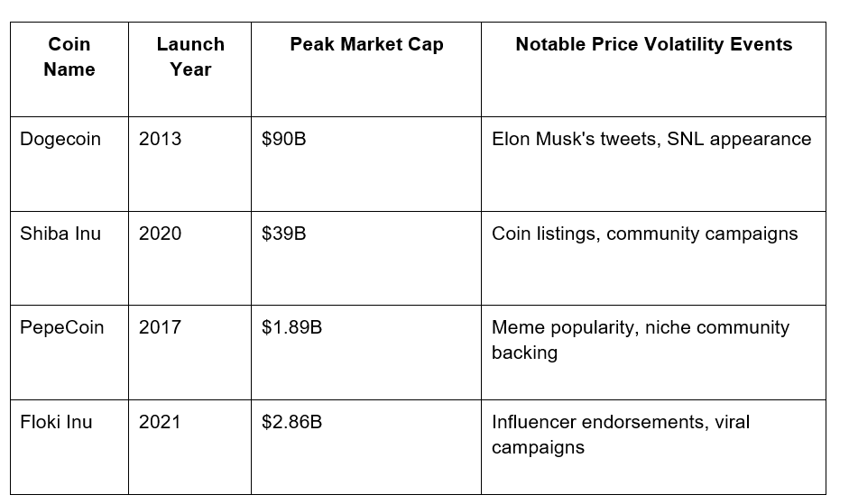Select the Coin listings, community campaigns text
The width and height of the screenshot is (849, 504).
pos(644,234)
